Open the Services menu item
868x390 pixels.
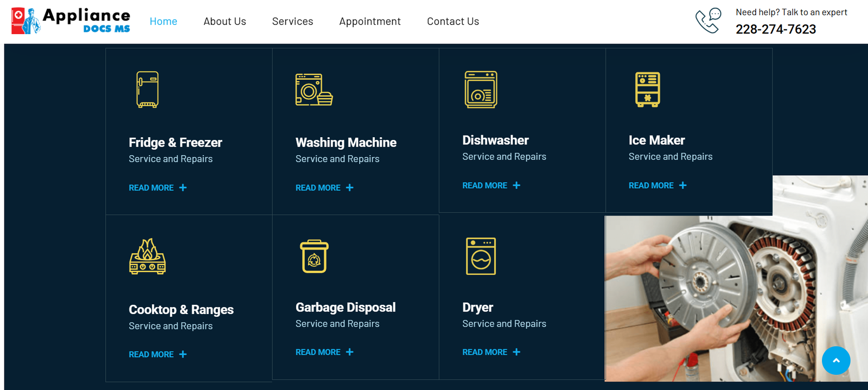292,21
